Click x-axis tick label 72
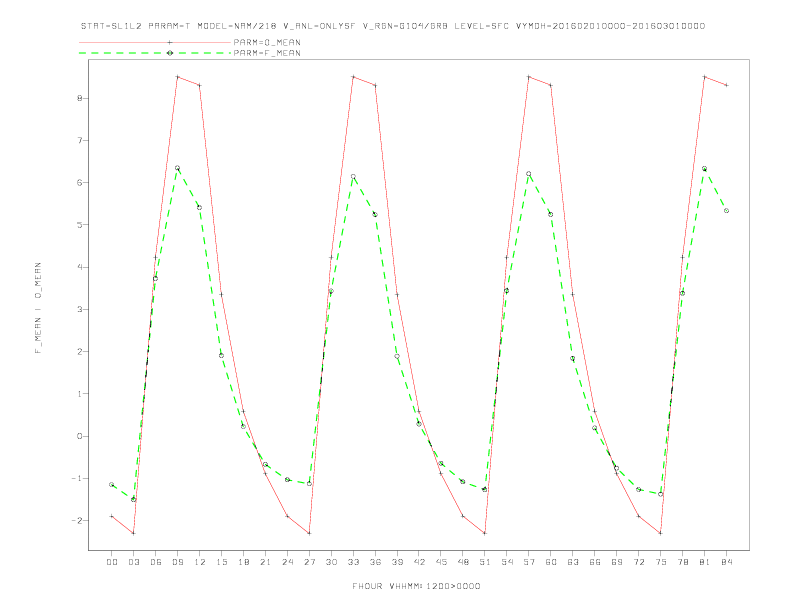792x612 pixels. click(638, 562)
